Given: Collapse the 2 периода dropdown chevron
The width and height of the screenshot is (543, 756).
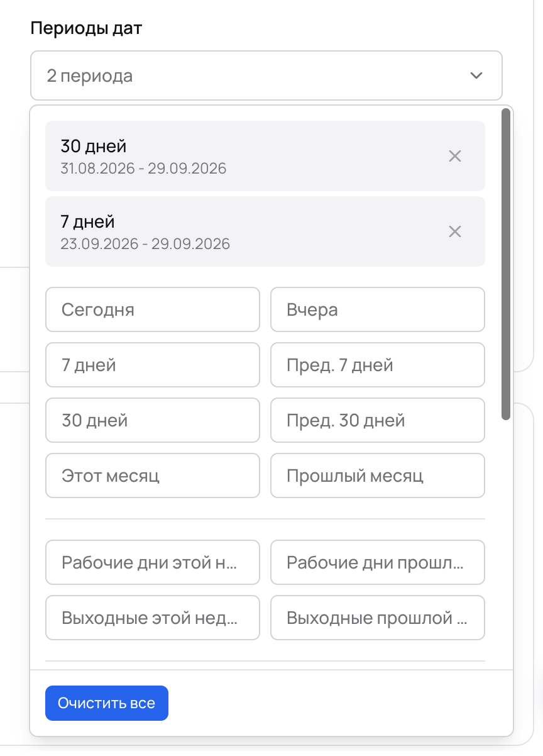Looking at the screenshot, I should click(476, 75).
